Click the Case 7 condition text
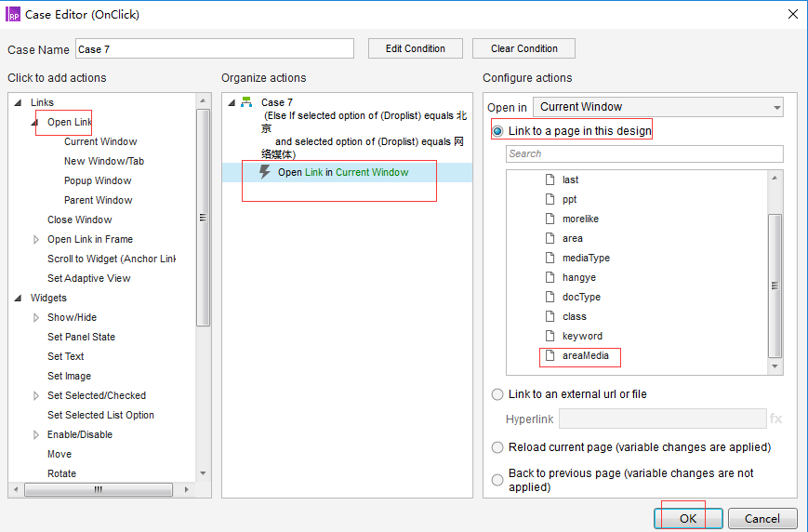Image resolution: width=808 pixels, height=532 pixels. (364, 135)
